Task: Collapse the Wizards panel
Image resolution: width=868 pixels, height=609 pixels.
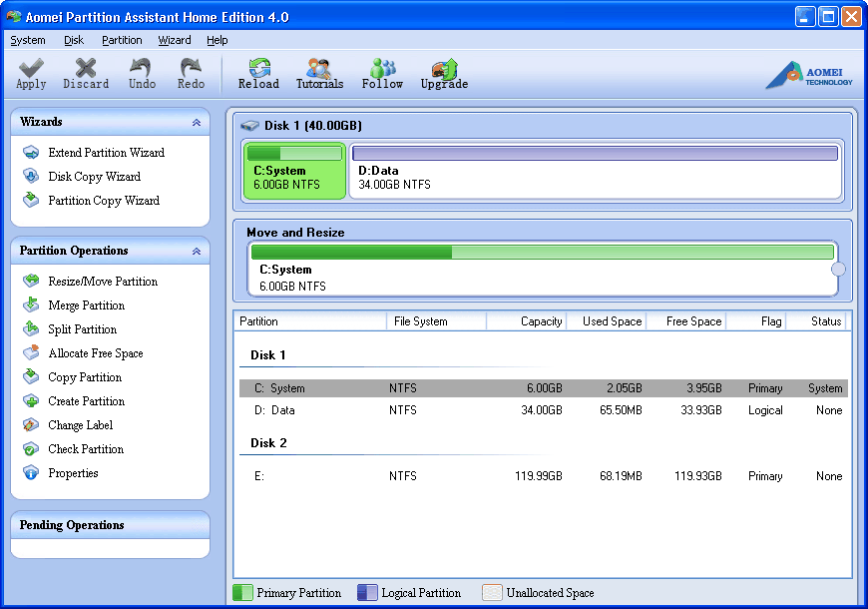Action: click(x=197, y=122)
